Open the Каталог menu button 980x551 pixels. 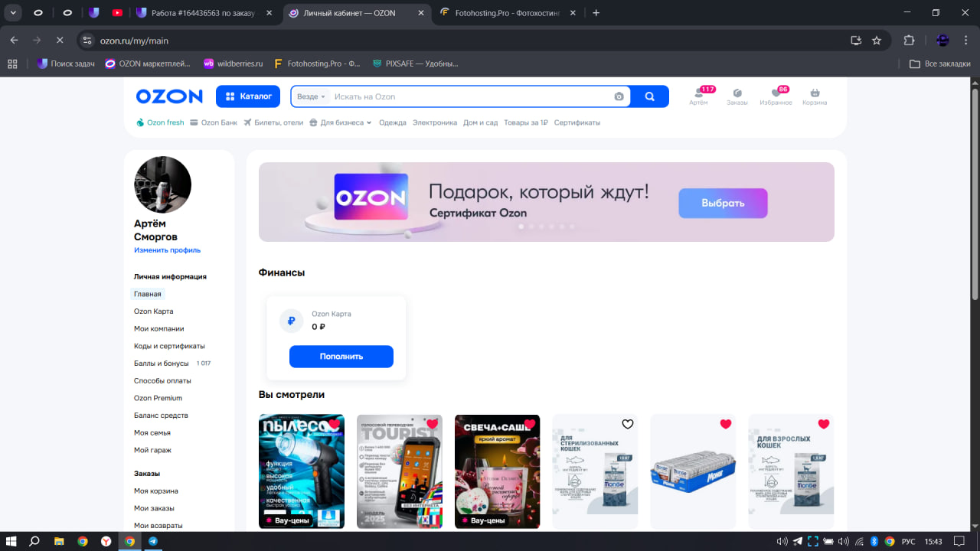tap(249, 96)
